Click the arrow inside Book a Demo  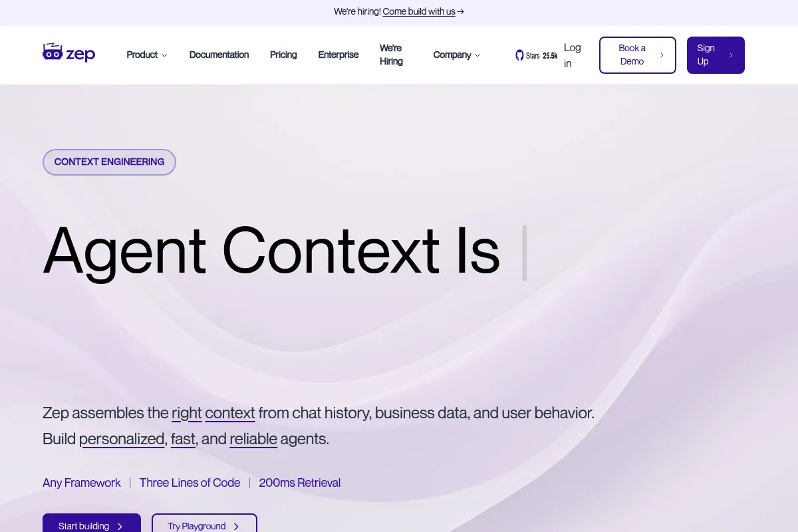tap(662, 55)
